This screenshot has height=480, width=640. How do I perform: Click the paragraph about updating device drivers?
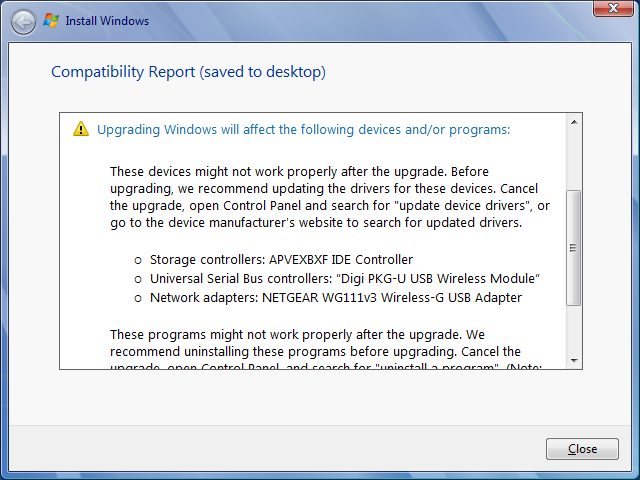click(330, 197)
